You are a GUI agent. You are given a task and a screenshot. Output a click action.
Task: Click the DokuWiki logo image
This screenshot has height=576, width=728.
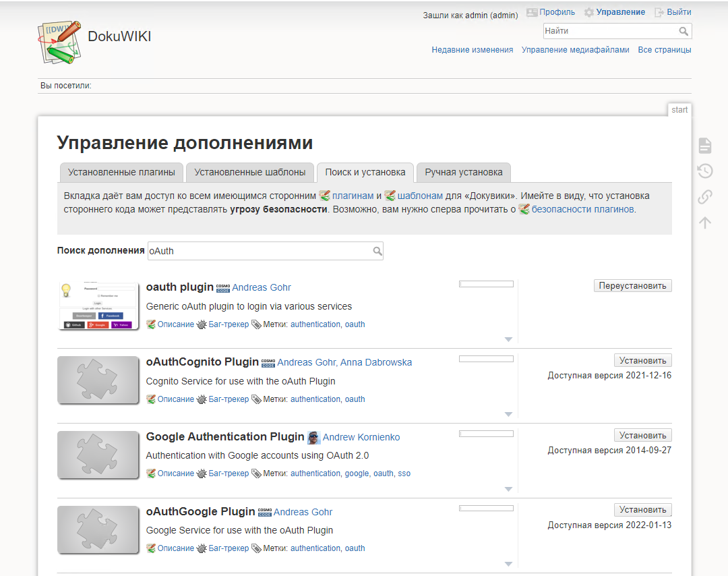(x=59, y=42)
